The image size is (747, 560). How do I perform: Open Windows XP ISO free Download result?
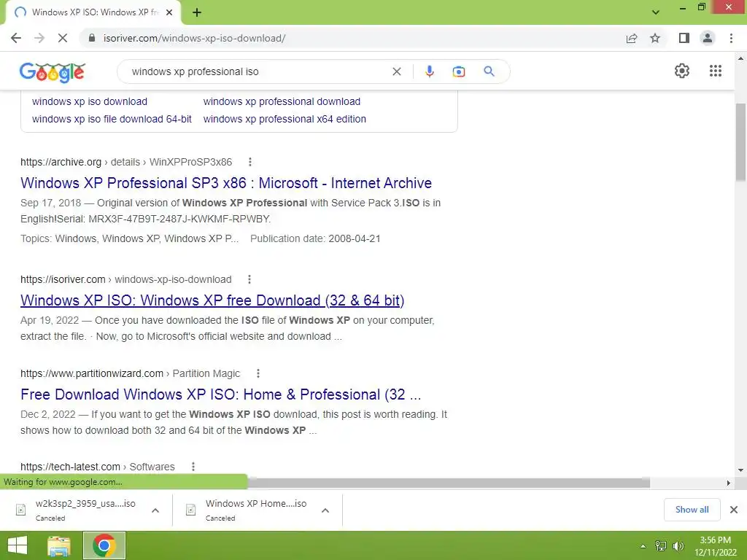[212, 300]
